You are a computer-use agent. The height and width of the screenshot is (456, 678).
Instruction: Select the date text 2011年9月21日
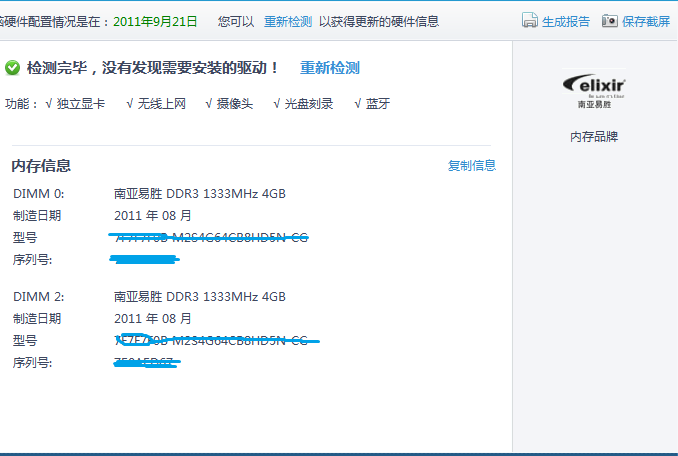(x=155, y=22)
